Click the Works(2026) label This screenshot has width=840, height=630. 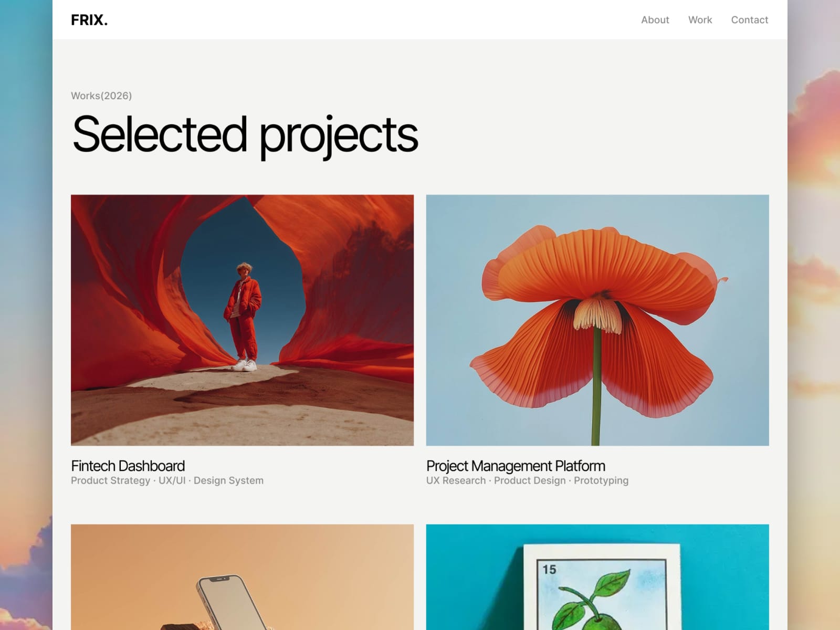(101, 96)
